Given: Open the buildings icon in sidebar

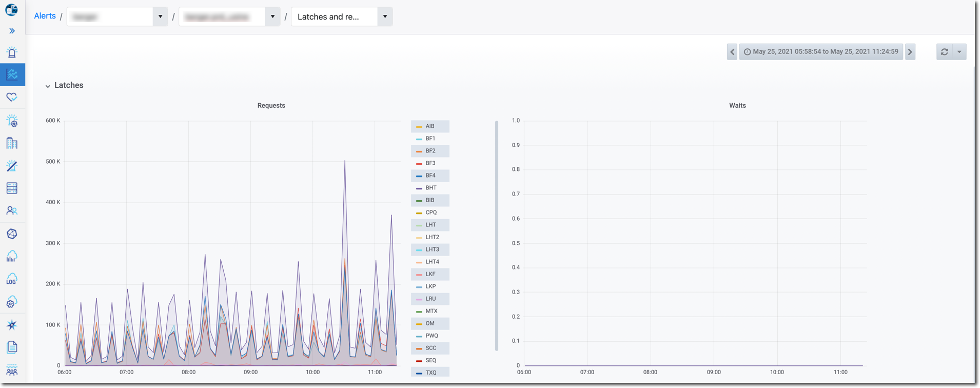Looking at the screenshot, I should 12,143.
